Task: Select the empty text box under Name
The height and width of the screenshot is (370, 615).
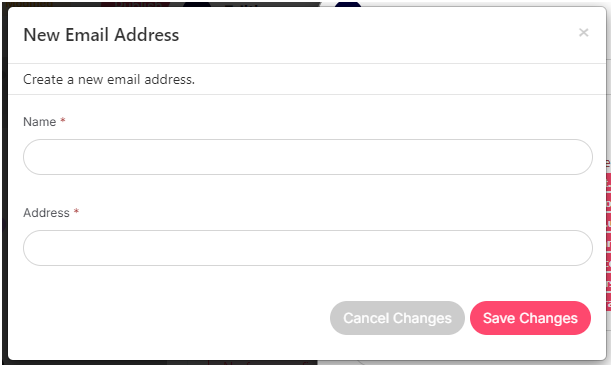Action: (308, 157)
